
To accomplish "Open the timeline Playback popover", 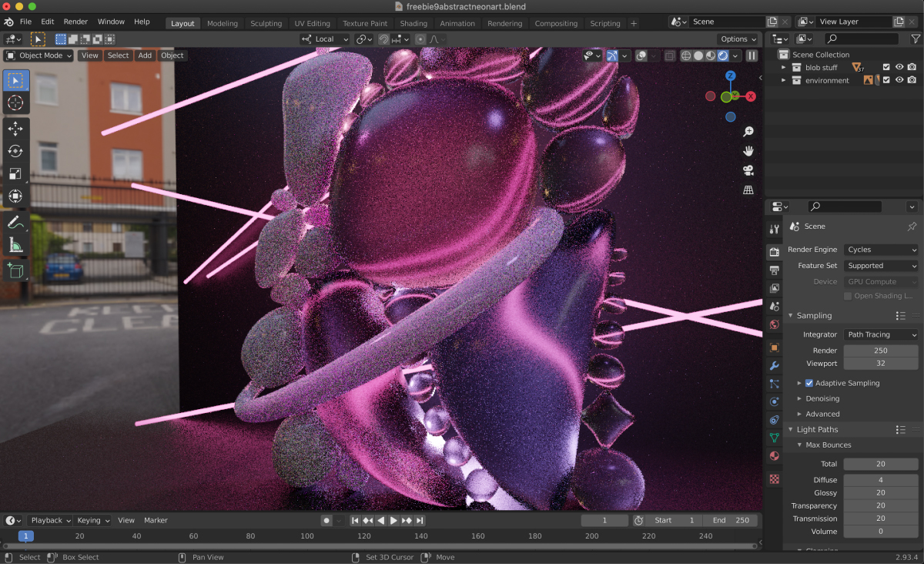I will pyautogui.click(x=50, y=520).
